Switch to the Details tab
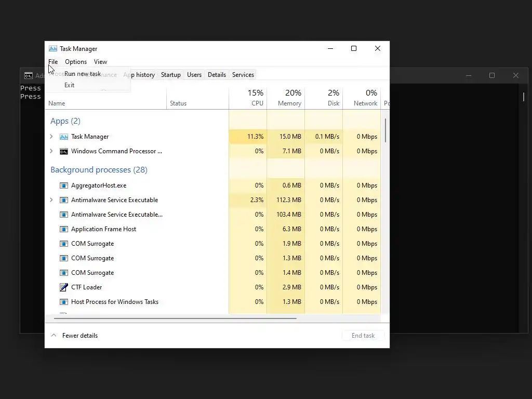This screenshot has height=399, width=532. point(217,75)
